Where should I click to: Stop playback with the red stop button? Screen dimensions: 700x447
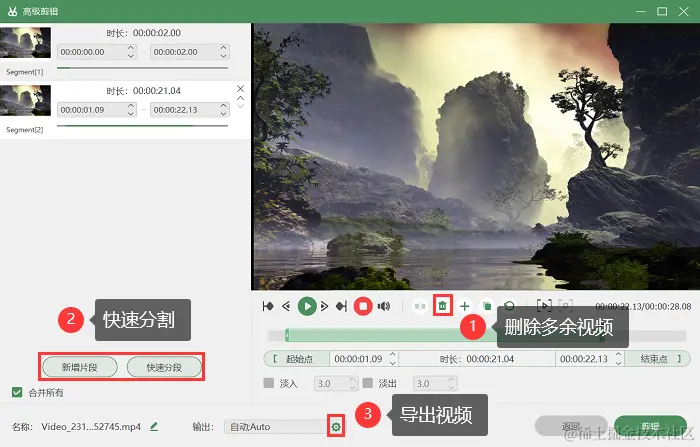[363, 306]
